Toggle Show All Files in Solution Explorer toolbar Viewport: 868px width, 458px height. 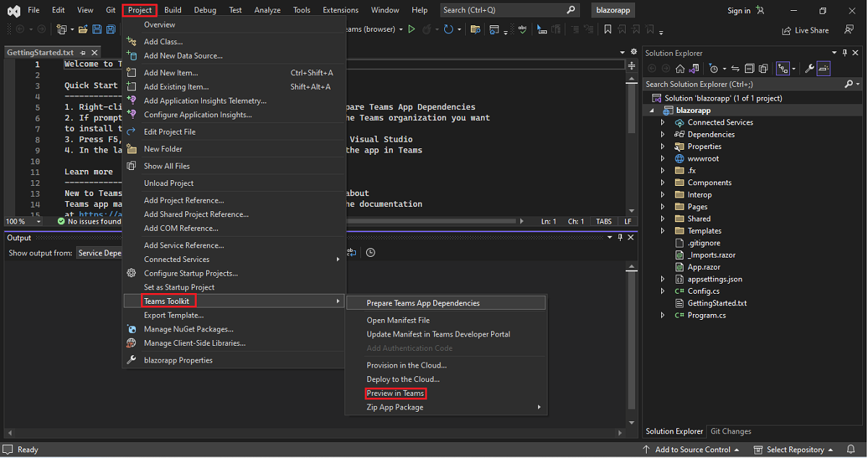coord(763,69)
